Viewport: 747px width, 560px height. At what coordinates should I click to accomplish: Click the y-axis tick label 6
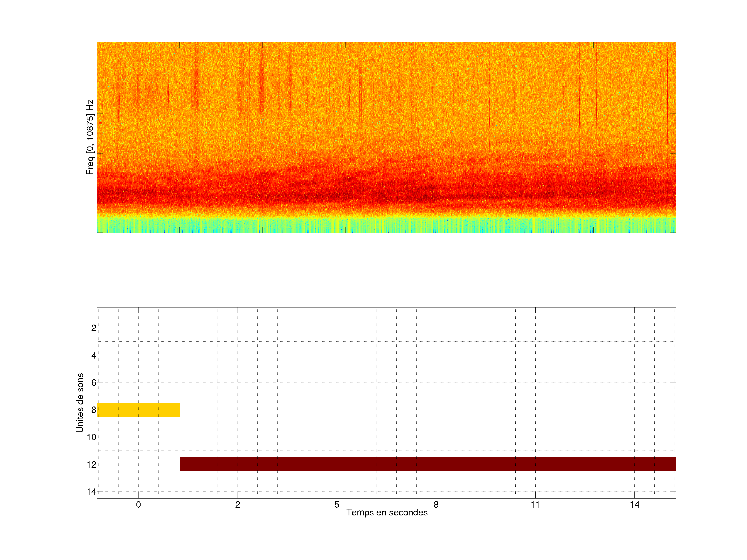[x=94, y=383]
